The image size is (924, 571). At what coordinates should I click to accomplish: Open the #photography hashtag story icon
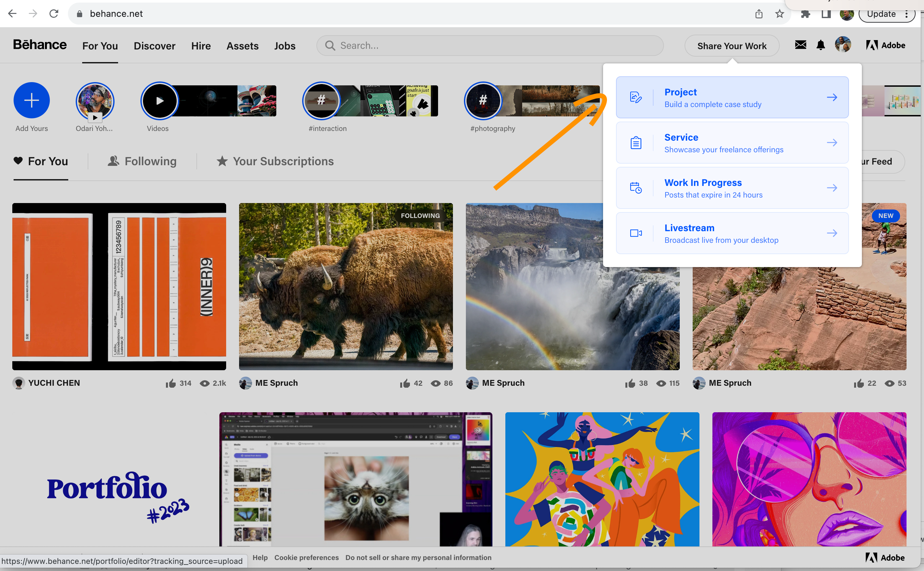[483, 101]
